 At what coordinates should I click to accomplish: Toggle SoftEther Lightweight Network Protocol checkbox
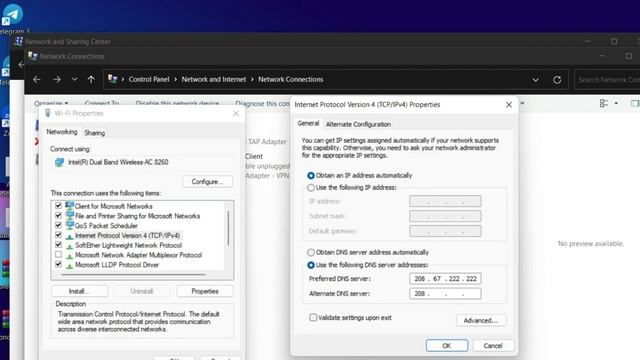tap(58, 244)
